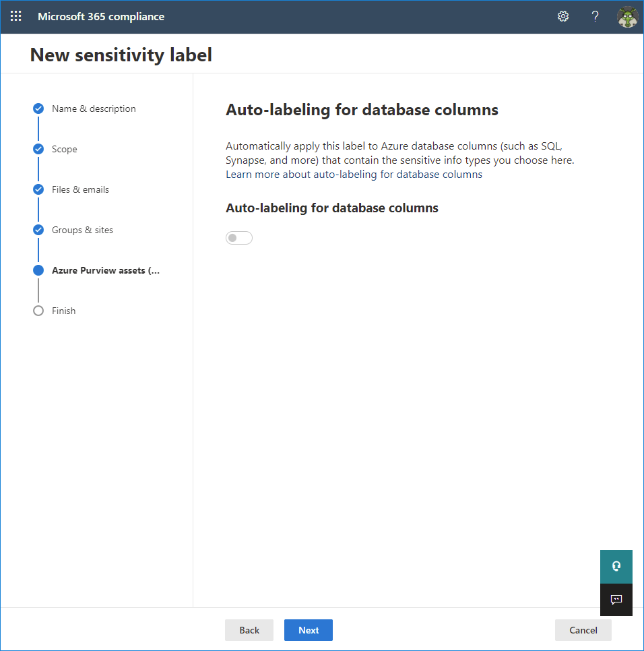This screenshot has height=651, width=644.
Task: Go to the Name & description step
Action: click(x=94, y=108)
